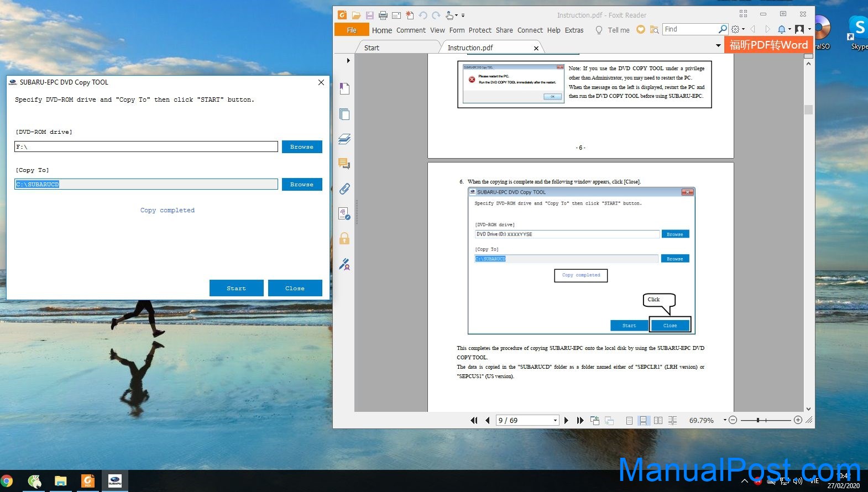Select the Hand tool icon in Foxit toolbar
This screenshot has width=868, height=492.
click(x=449, y=15)
